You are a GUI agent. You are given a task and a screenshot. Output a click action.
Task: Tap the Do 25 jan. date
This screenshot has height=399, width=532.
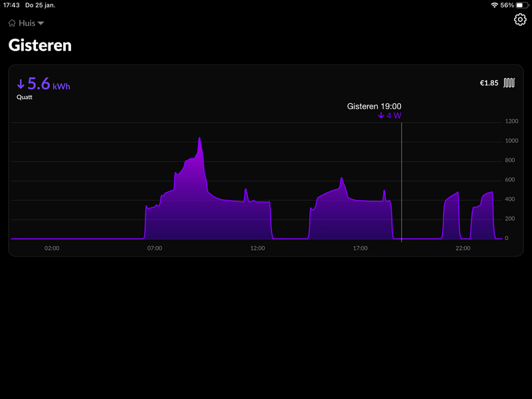[40, 5]
